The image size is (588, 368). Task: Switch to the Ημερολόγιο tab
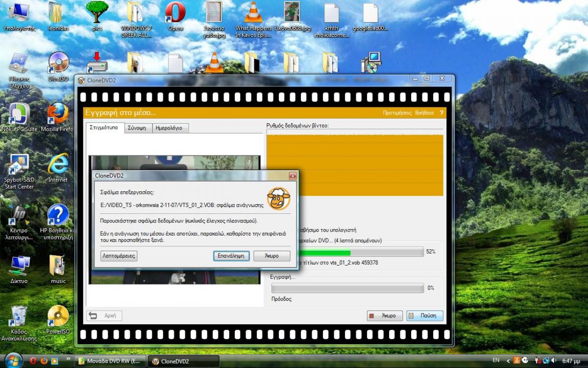(x=170, y=128)
